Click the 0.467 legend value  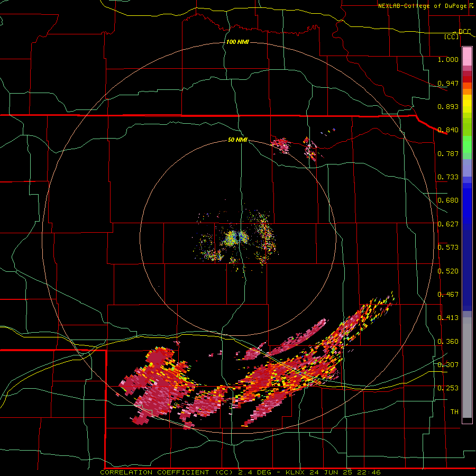[x=448, y=295]
